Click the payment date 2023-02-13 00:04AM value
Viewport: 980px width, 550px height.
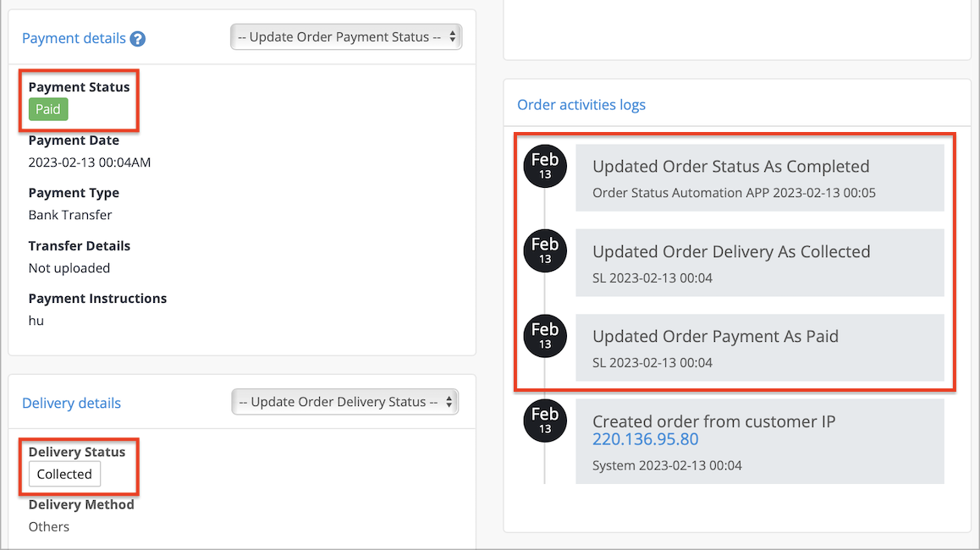click(90, 162)
